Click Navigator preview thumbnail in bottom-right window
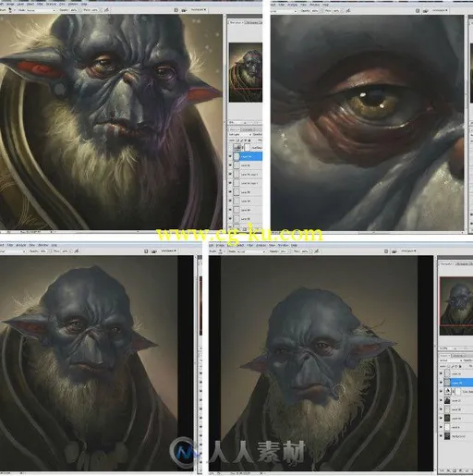Viewport: 473px width, 476px height. pyautogui.click(x=456, y=306)
